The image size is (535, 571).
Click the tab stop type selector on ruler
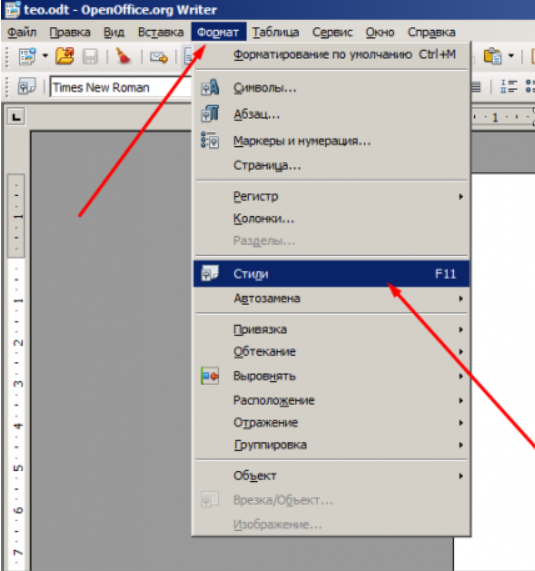coord(16,117)
